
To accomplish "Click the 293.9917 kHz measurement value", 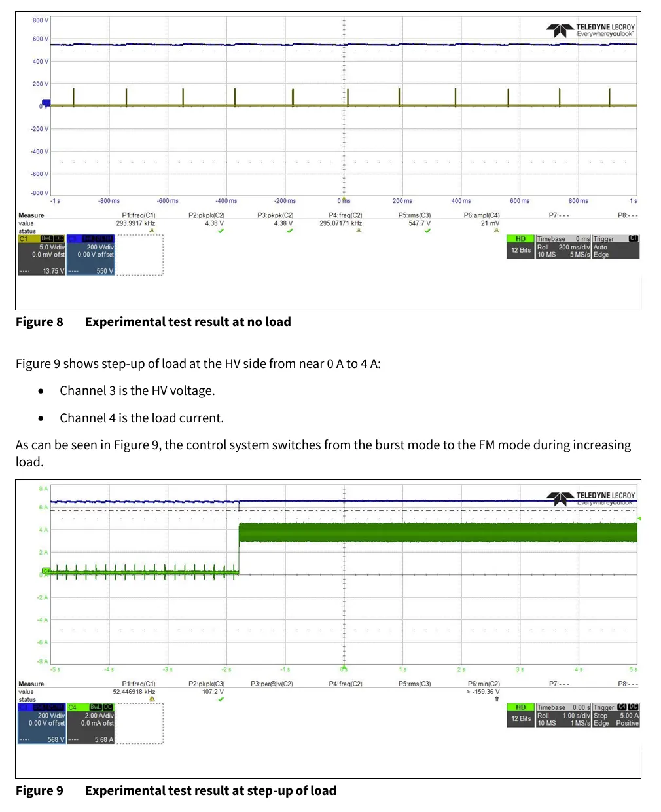I will [135, 223].
